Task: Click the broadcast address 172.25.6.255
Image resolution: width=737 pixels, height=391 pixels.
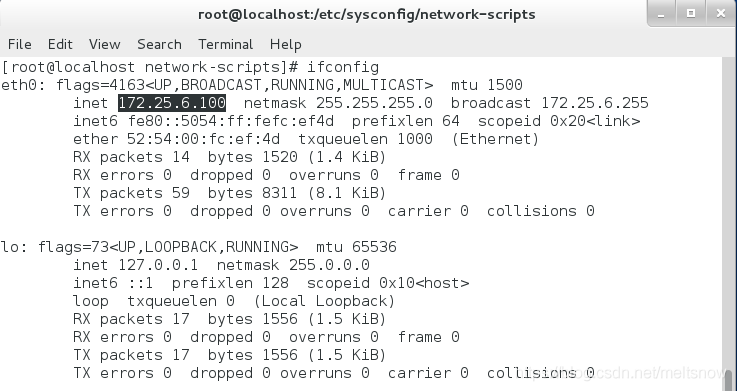Action: click(x=595, y=103)
